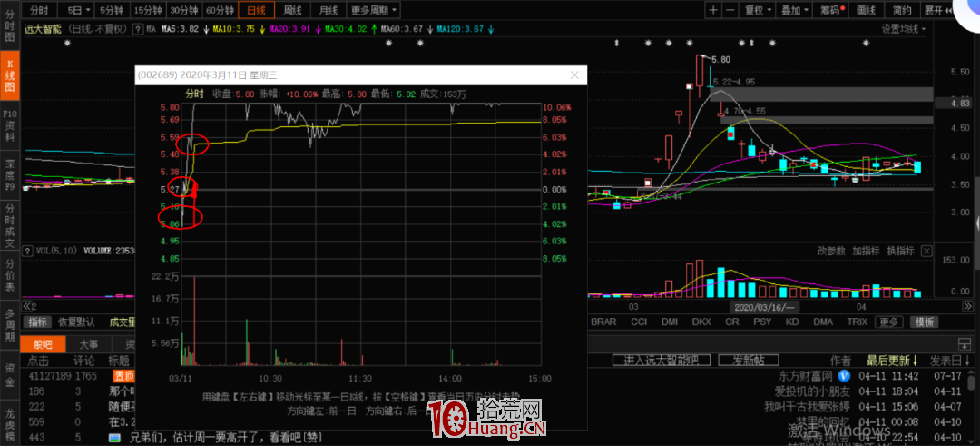980x446 pixels.
Task: Click 更多 to show more indicators
Action: (x=888, y=322)
